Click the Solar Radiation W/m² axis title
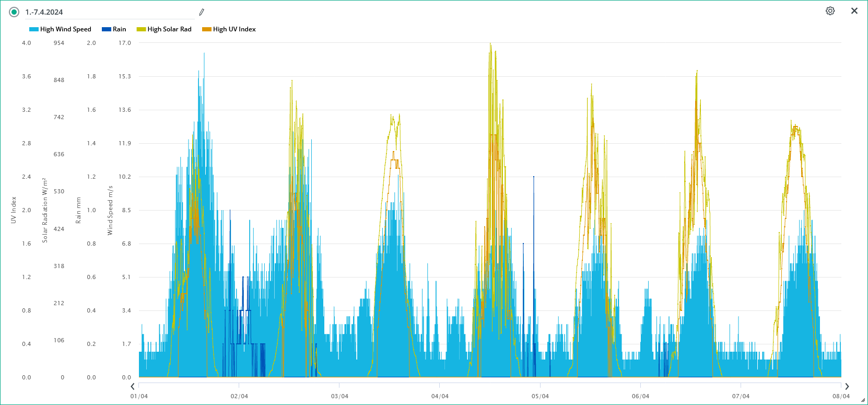The width and height of the screenshot is (868, 405). click(45, 210)
